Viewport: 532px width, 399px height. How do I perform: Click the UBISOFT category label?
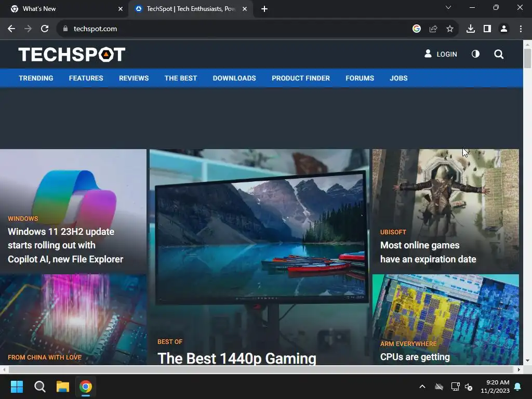click(x=393, y=232)
